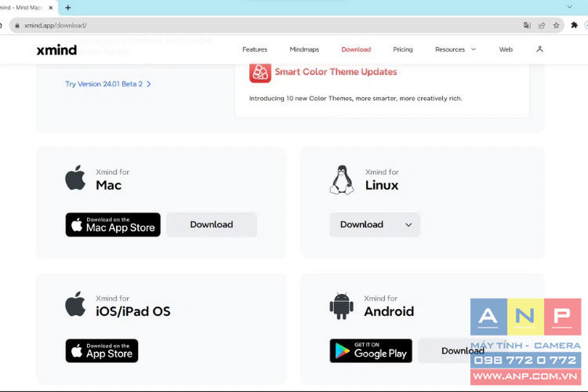Click the translate page icon
This screenshot has height=392, width=588.
tap(527, 26)
